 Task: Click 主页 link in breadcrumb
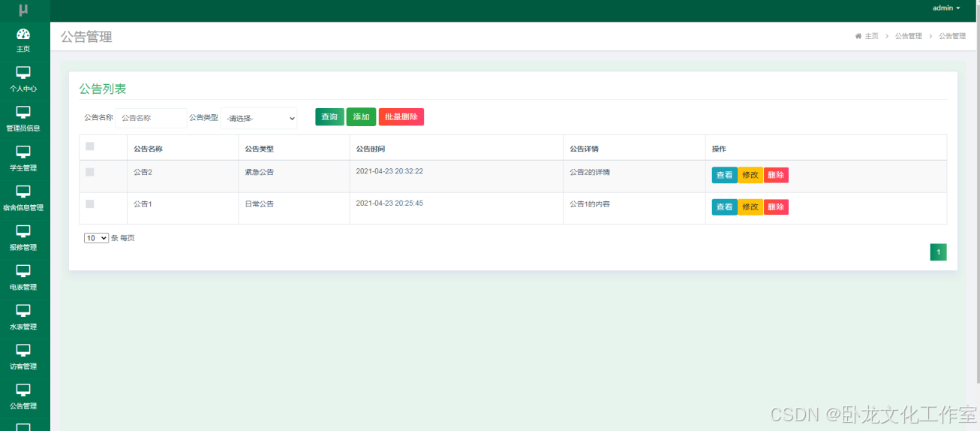tap(871, 36)
